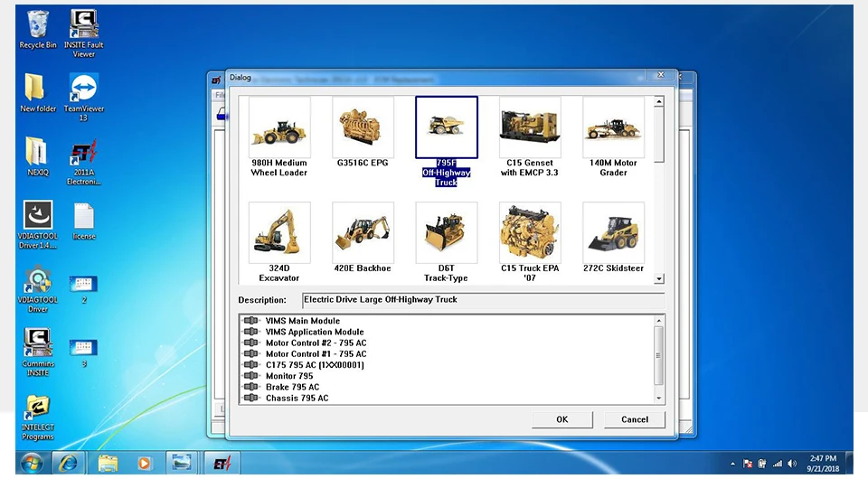Select Brake 795 AC text row
Image resolution: width=868 pixels, height=479 pixels.
292,387
